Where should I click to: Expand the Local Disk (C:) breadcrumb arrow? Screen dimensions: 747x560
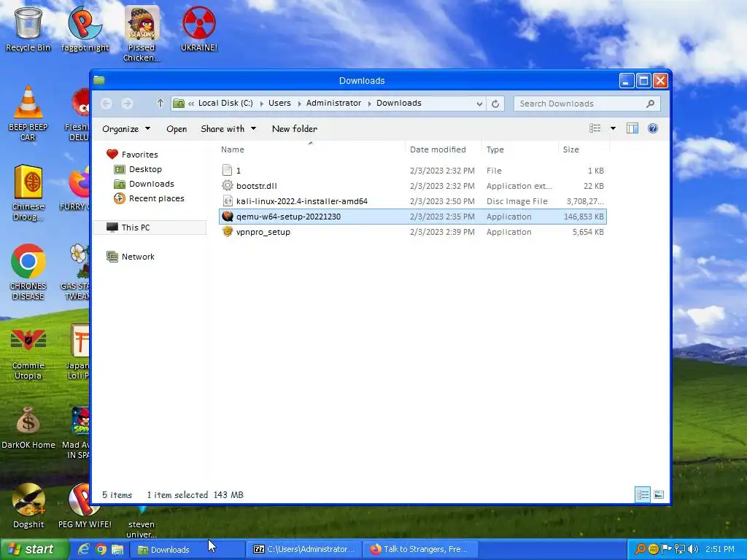262,104
